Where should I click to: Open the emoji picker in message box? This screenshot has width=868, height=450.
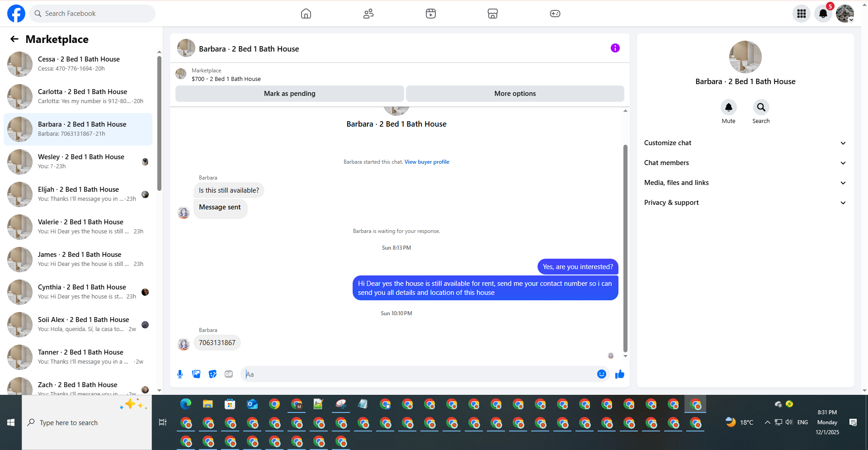click(601, 374)
